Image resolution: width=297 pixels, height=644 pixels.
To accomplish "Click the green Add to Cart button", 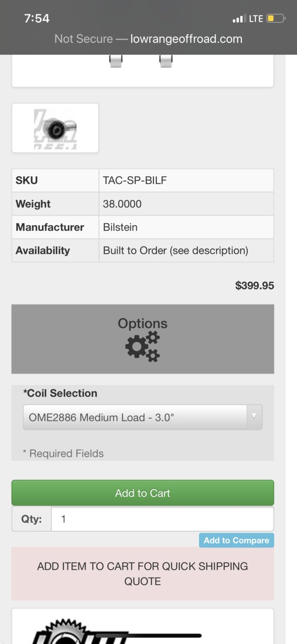I will pos(143,493).
